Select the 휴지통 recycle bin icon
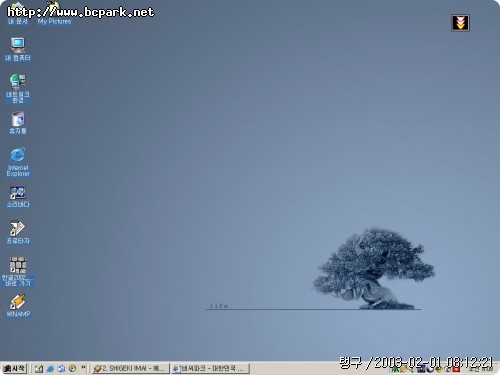This screenshot has height=375, width=500. click(18, 123)
